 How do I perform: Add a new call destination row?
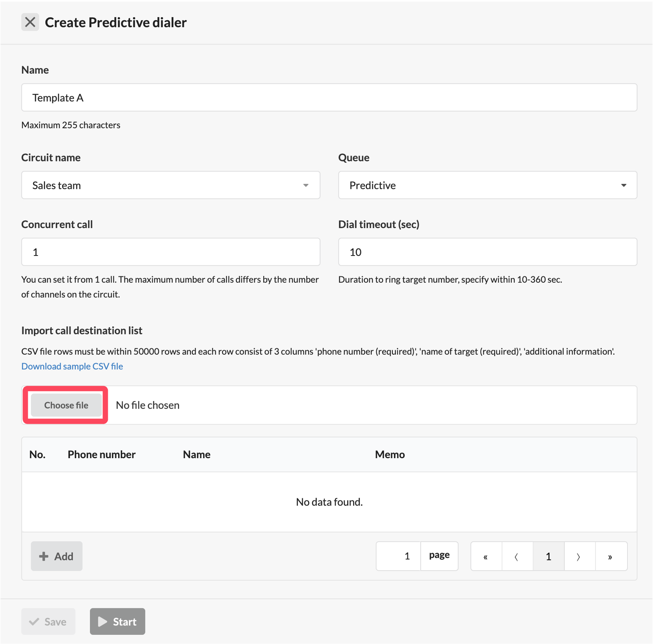[56, 556]
